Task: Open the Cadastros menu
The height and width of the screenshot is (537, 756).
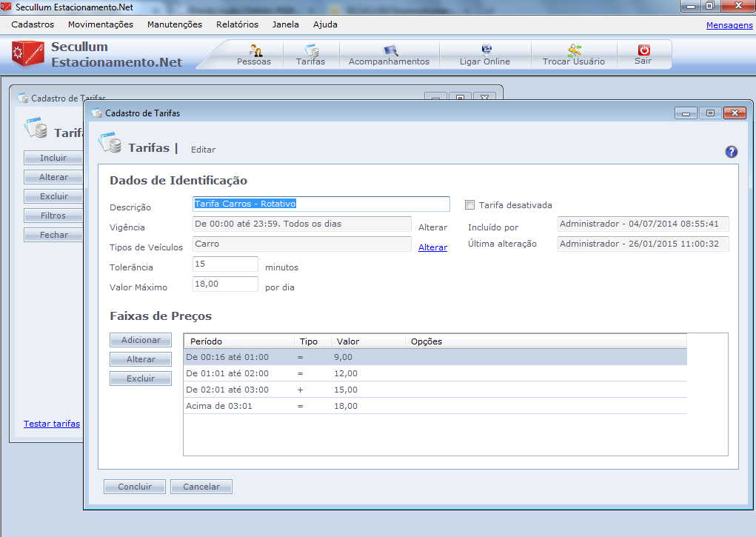Action: (x=33, y=24)
